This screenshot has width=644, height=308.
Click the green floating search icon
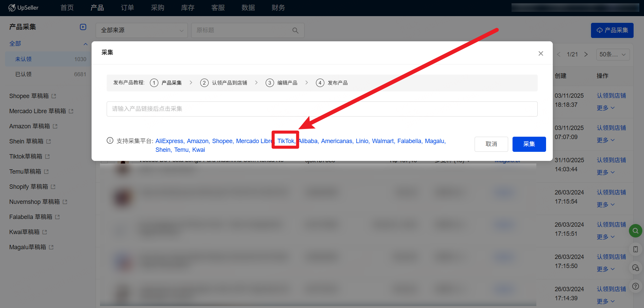coord(635,231)
